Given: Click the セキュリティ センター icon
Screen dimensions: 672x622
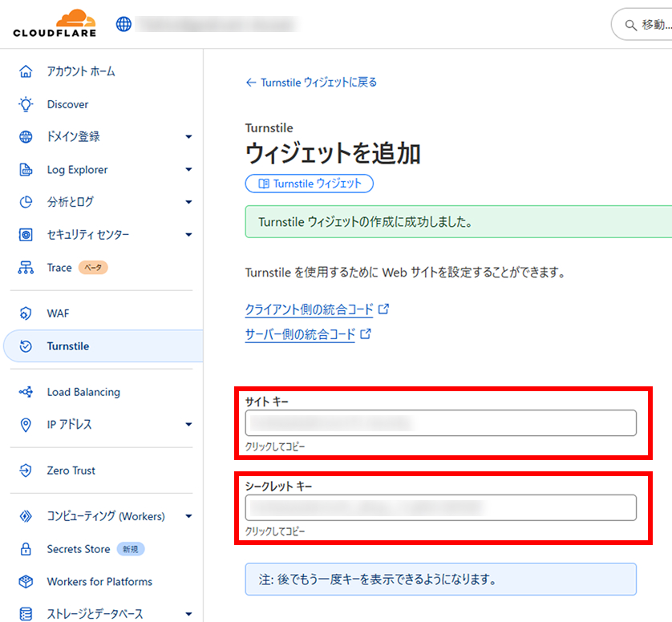Looking at the screenshot, I should [26, 234].
